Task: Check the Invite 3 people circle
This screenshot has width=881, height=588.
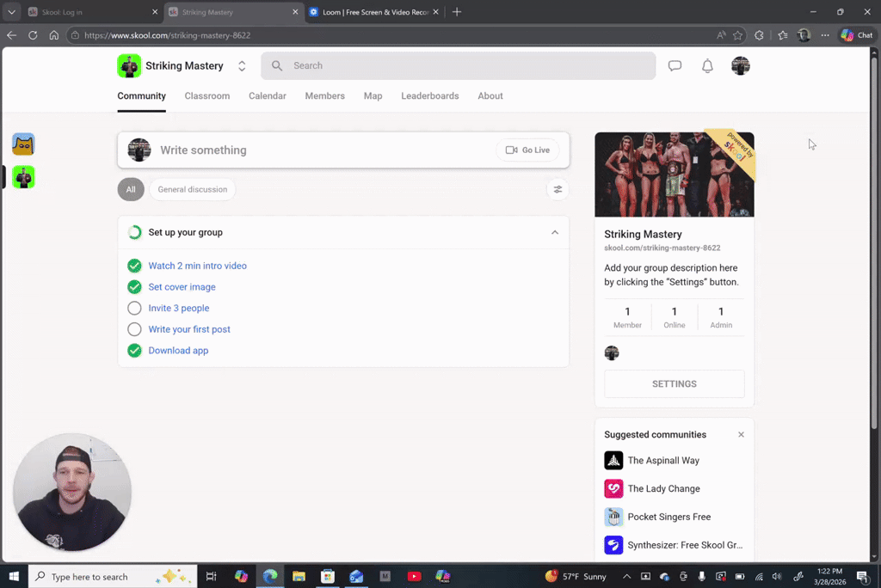Action: click(x=133, y=308)
